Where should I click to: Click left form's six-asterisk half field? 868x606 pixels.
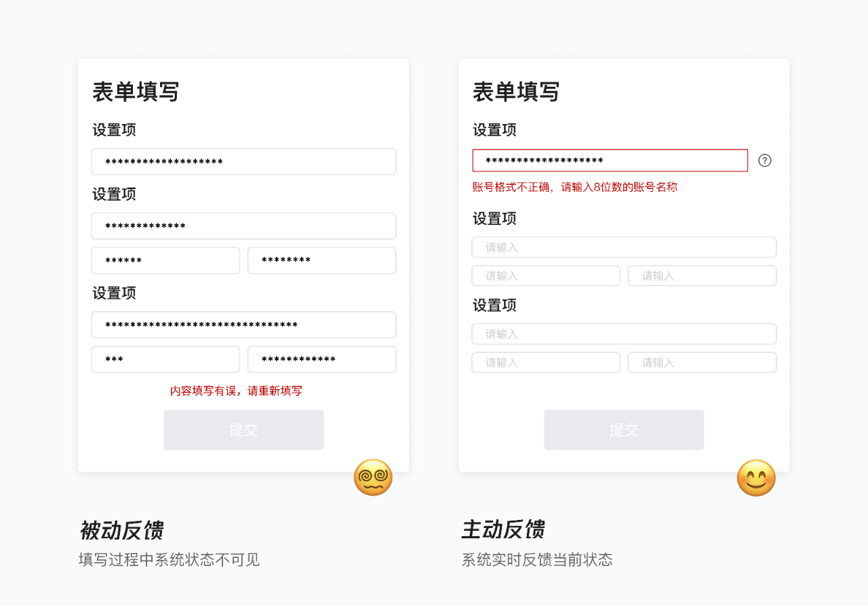tap(165, 260)
